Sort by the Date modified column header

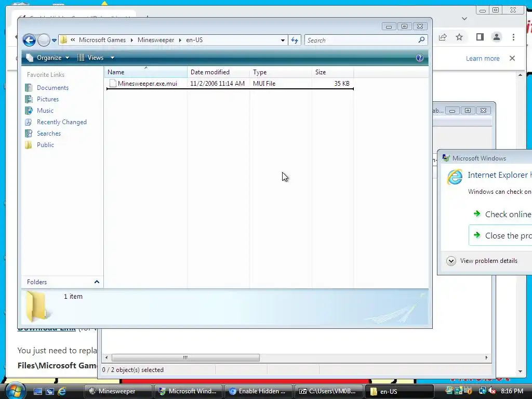[x=219, y=72]
